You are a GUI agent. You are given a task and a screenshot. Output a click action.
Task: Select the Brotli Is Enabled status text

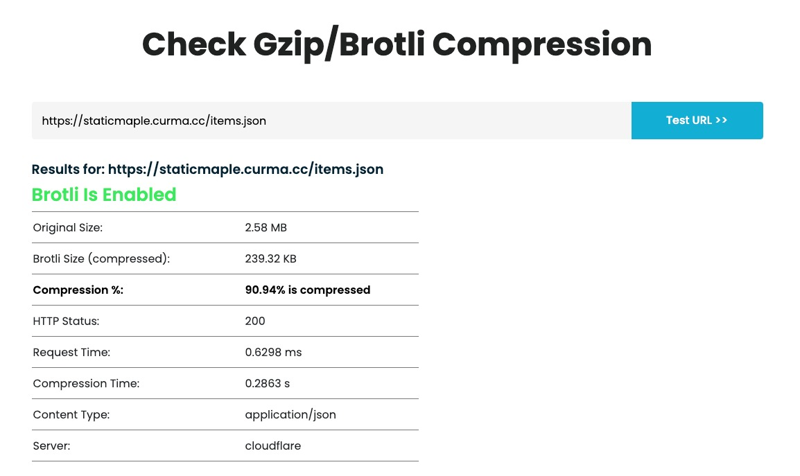point(104,194)
